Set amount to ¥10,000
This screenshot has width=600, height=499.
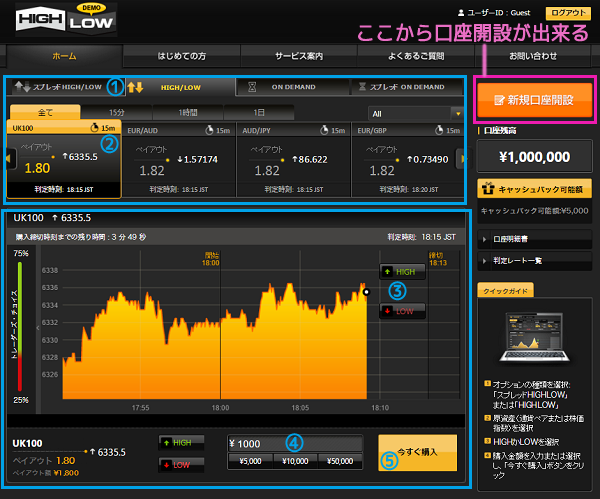click(x=295, y=461)
